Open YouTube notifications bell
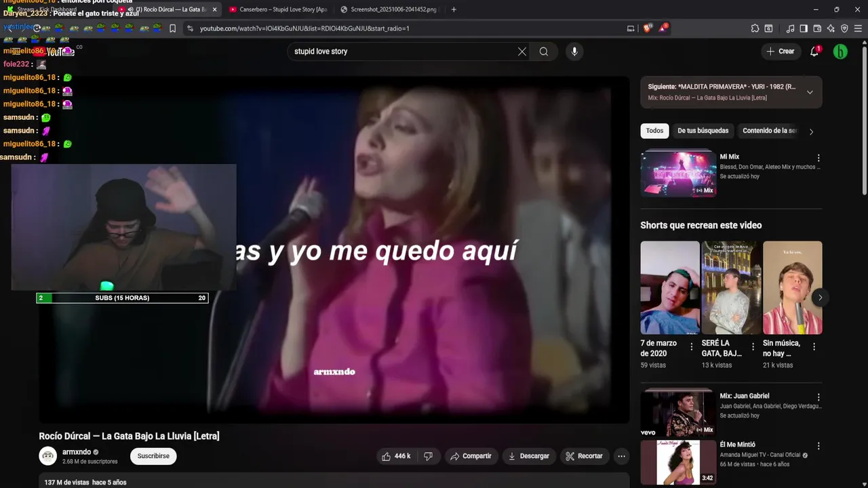 [x=814, y=52]
